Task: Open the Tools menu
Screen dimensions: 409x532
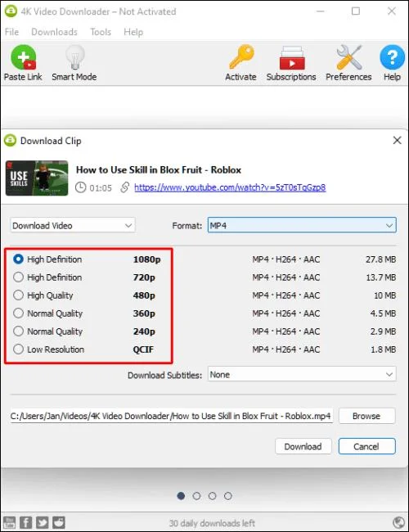Action: click(101, 32)
